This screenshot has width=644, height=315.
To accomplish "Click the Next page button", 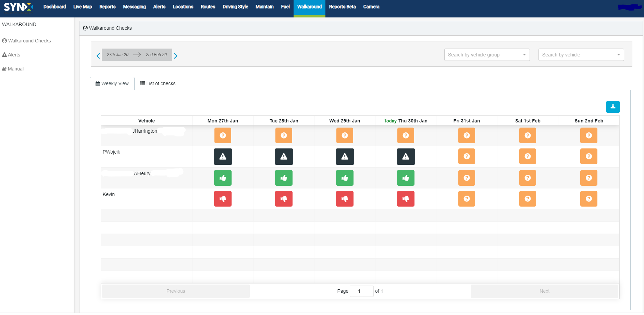I will (544, 291).
